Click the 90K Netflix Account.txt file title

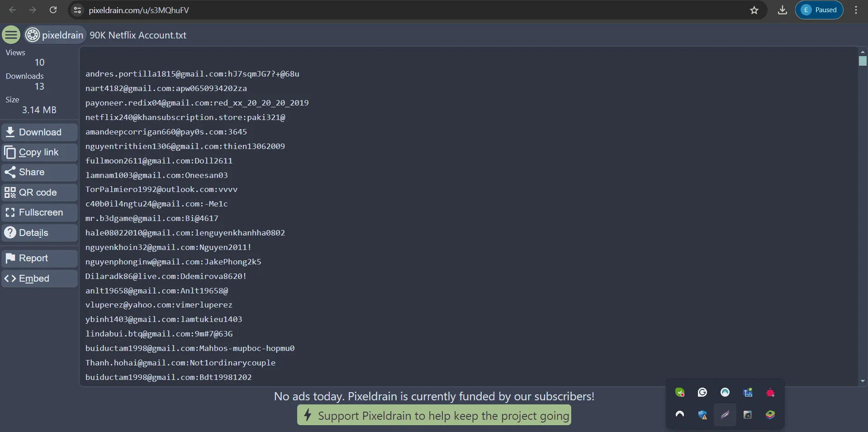138,35
